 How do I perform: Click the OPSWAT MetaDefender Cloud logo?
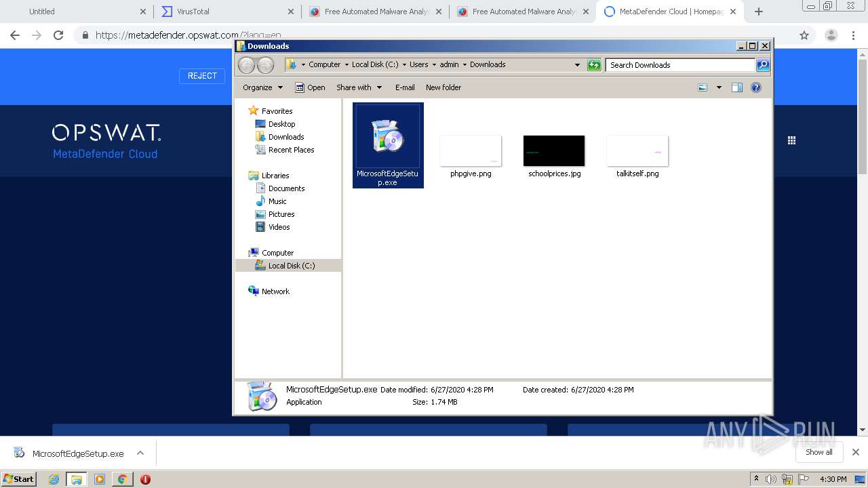[x=106, y=141]
